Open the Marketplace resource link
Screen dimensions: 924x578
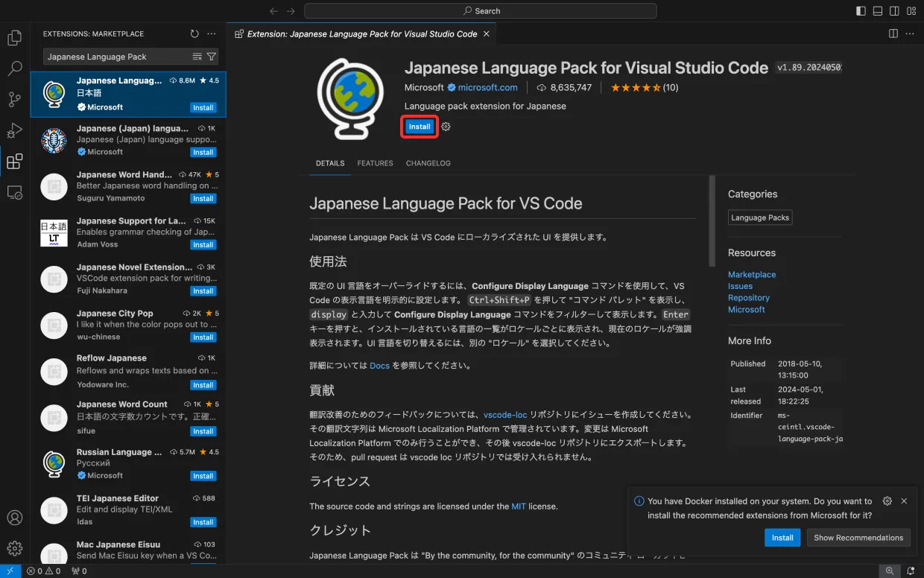click(x=752, y=275)
